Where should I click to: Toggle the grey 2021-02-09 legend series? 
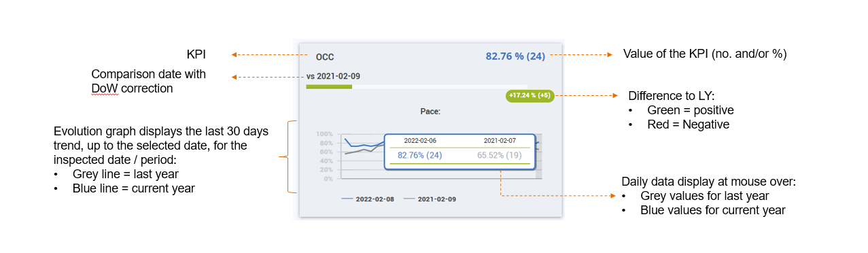click(x=430, y=199)
